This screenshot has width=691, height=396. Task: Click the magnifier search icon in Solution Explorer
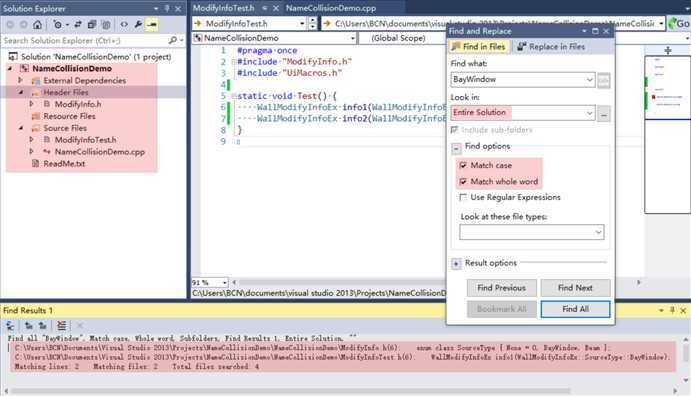click(173, 40)
